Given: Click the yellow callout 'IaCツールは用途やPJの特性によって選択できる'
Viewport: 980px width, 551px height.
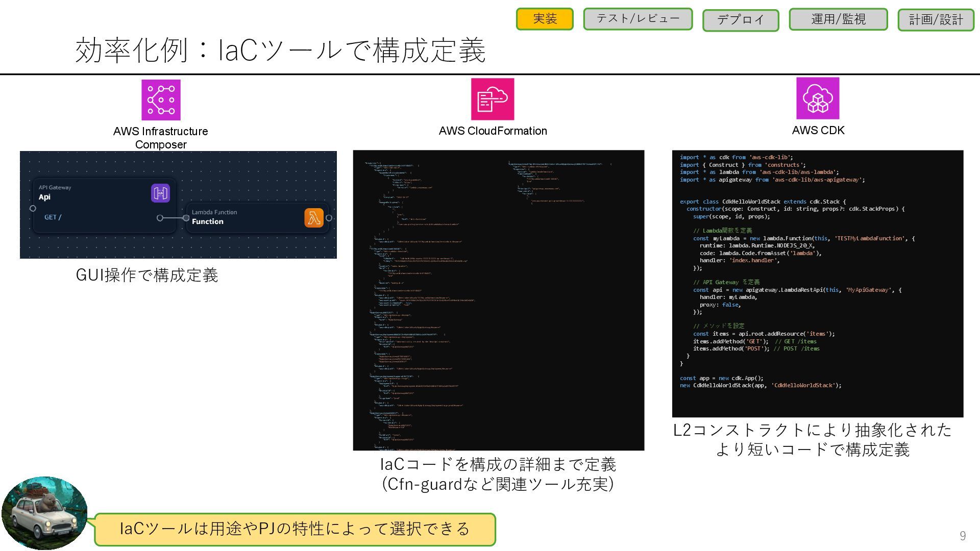Looking at the screenshot, I should [295, 529].
